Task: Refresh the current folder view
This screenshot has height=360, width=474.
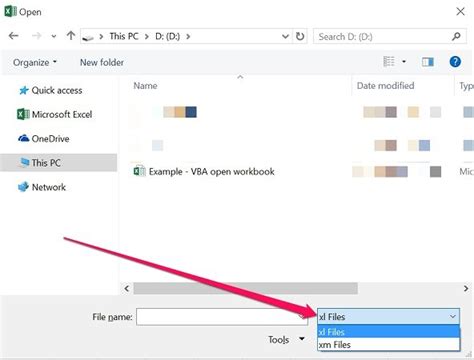Action: pos(300,36)
